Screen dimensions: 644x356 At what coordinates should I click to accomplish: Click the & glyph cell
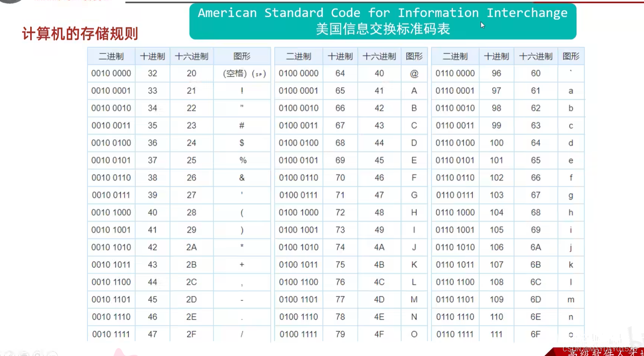click(x=242, y=178)
